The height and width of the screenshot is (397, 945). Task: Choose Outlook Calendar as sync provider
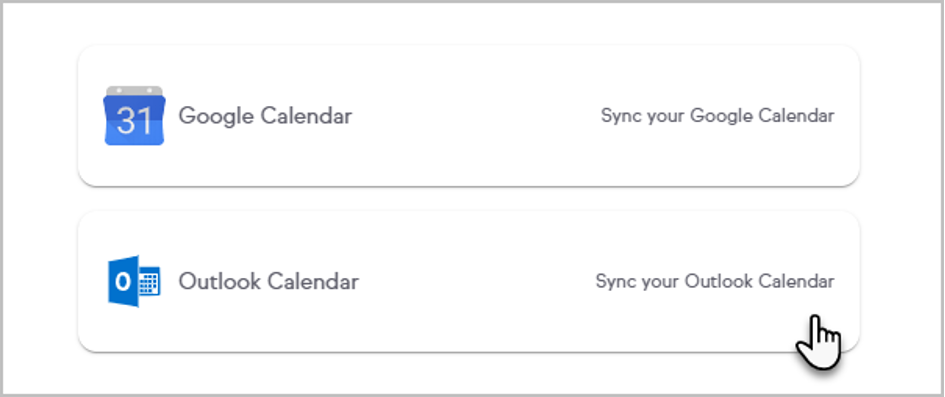click(469, 281)
